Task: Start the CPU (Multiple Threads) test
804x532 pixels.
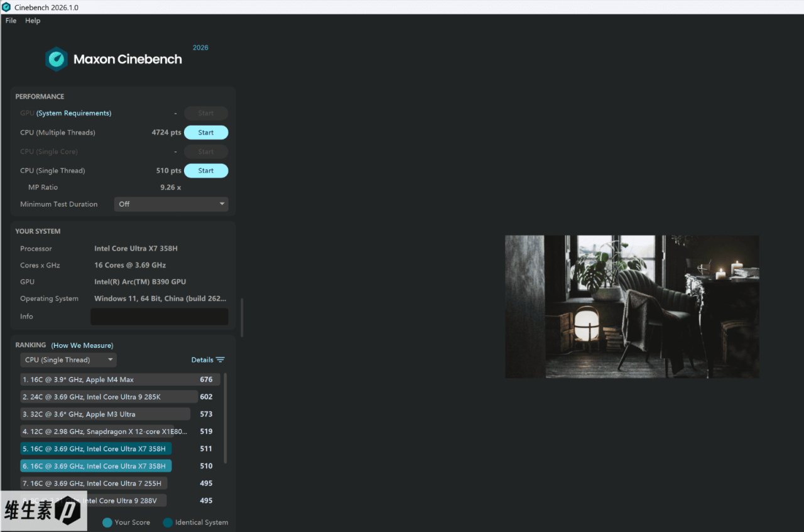Action: tap(206, 133)
